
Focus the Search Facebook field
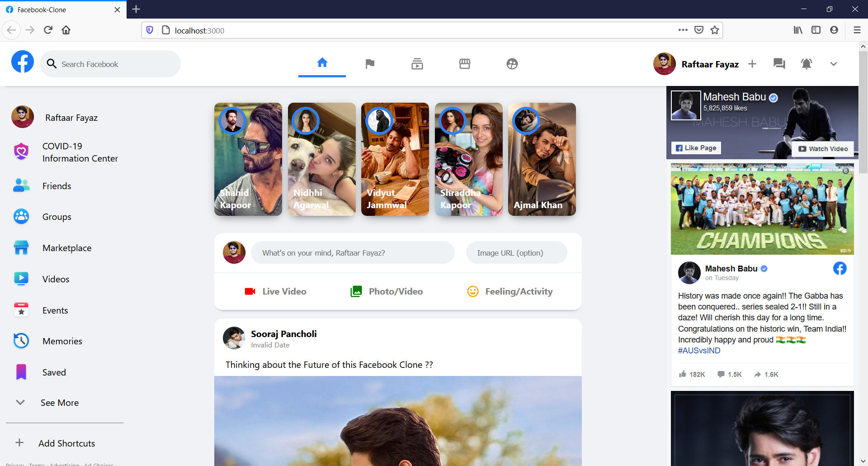pos(110,64)
